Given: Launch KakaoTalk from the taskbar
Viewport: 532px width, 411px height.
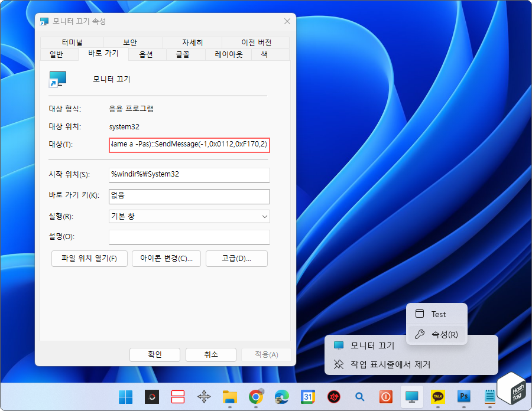Looking at the screenshot, I should (x=437, y=397).
